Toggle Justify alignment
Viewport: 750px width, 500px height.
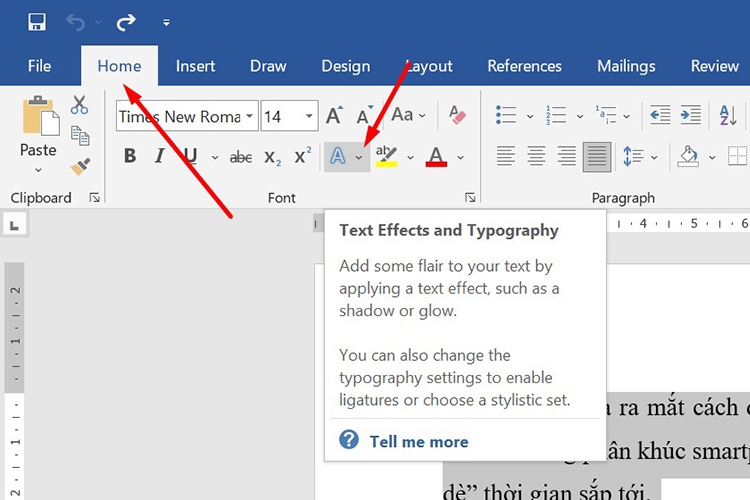(597, 156)
